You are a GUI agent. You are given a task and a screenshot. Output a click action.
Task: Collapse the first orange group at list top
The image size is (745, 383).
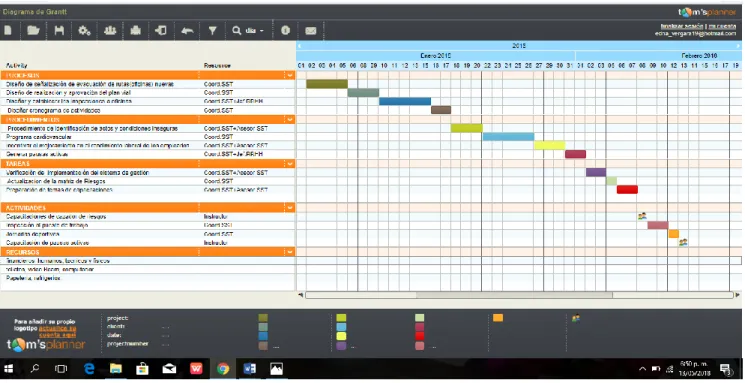point(290,75)
